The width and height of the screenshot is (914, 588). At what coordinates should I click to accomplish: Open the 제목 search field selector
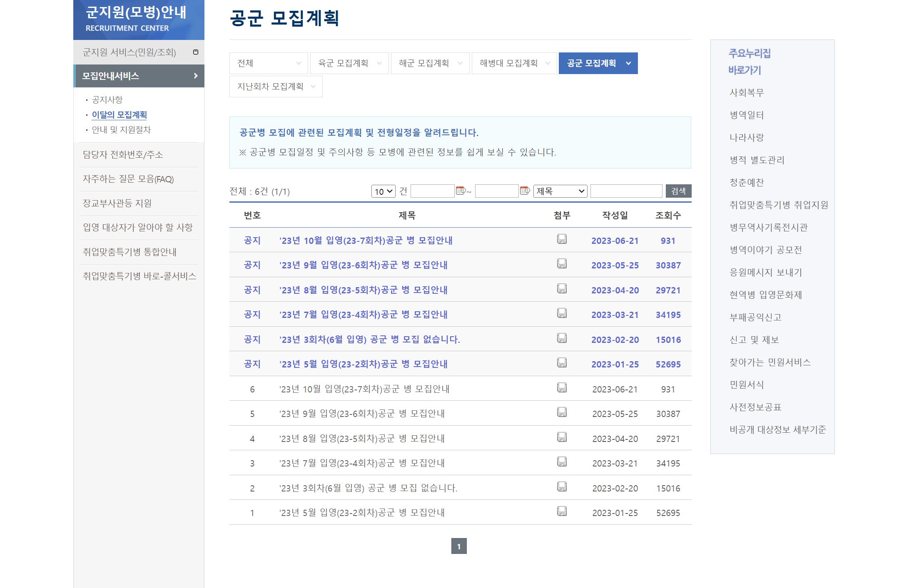[x=560, y=191]
